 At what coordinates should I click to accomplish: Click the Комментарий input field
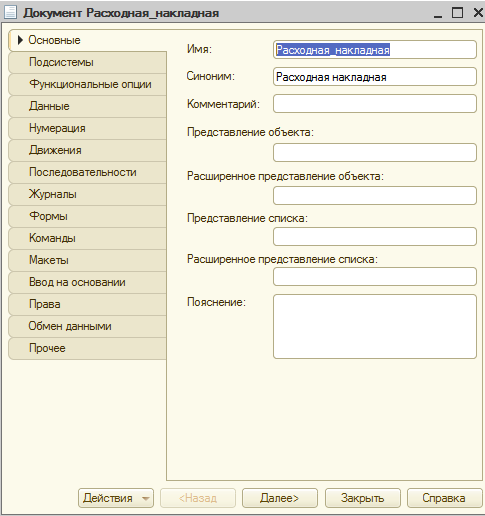click(375, 104)
